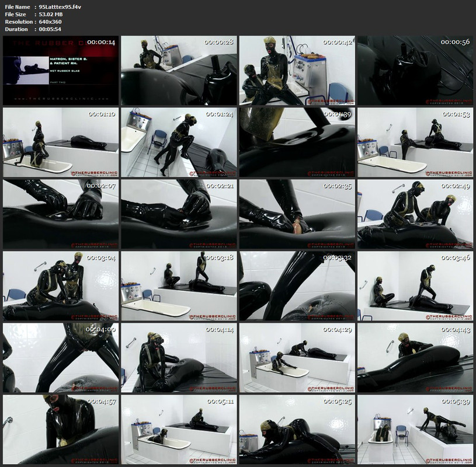This screenshot has width=476, height=467.
Task: Open the frame at timestamp 00:00:28
Action: pos(179,71)
